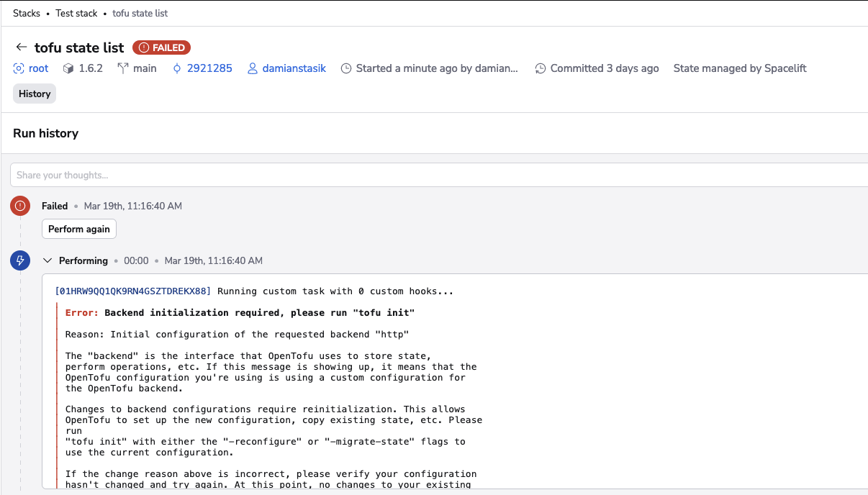Click the FAILED badge in the header
This screenshot has width=868, height=495.
(x=161, y=47)
